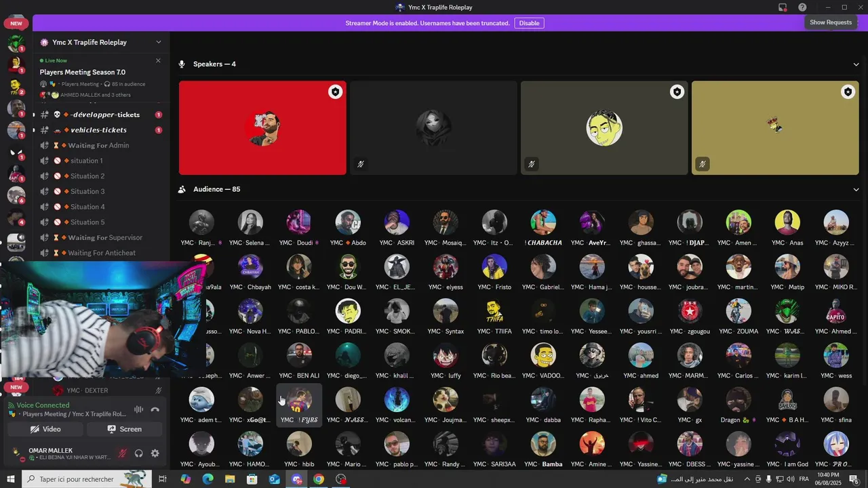Open Microsoft Edge from the taskbar
The image size is (868, 488).
(x=208, y=479)
